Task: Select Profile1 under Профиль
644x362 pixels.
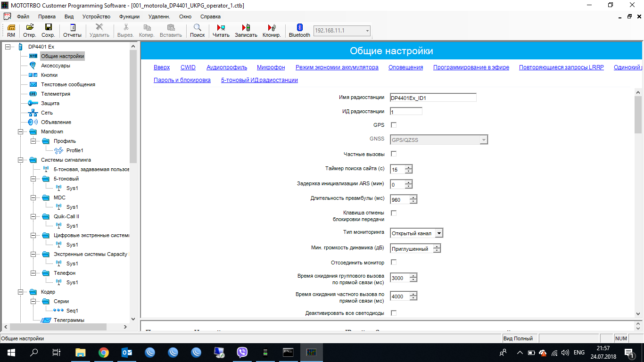Action: coord(74,150)
